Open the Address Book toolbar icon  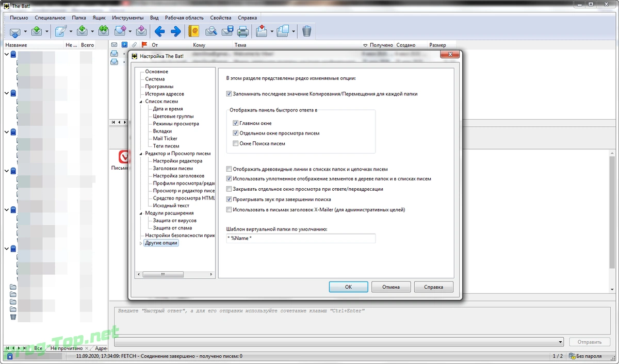coord(194,32)
